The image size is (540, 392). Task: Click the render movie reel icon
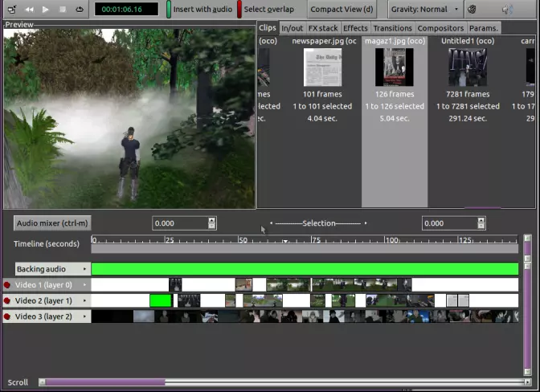(x=472, y=10)
